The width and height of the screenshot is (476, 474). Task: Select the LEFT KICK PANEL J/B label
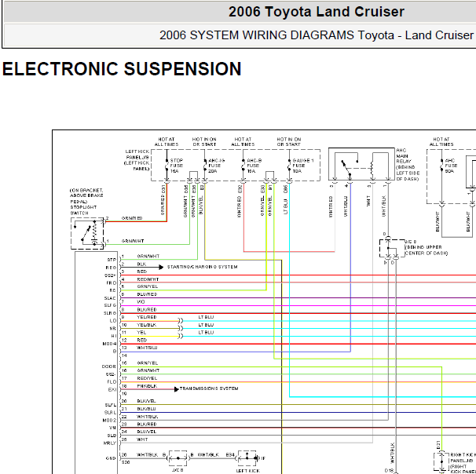pyautogui.click(x=137, y=160)
